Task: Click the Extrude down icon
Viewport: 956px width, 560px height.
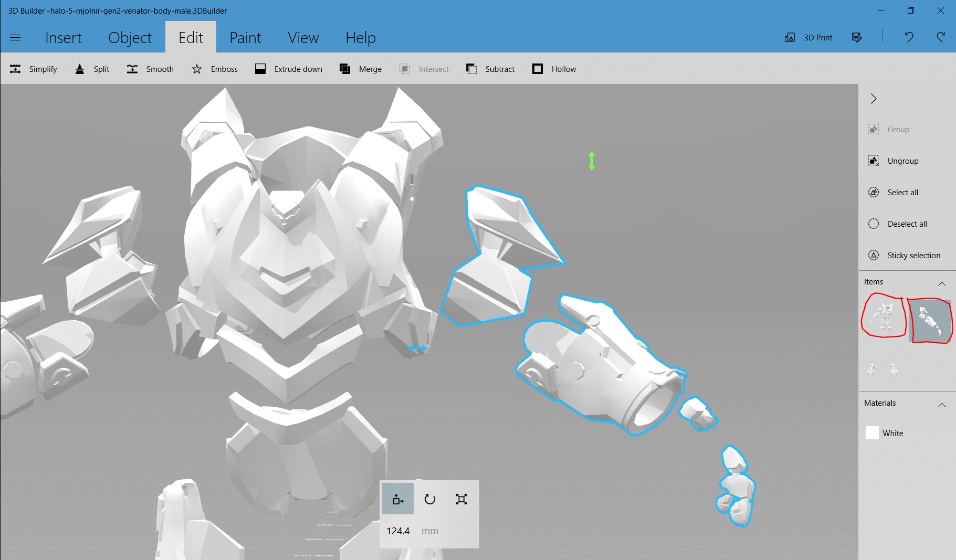Action: (x=260, y=69)
